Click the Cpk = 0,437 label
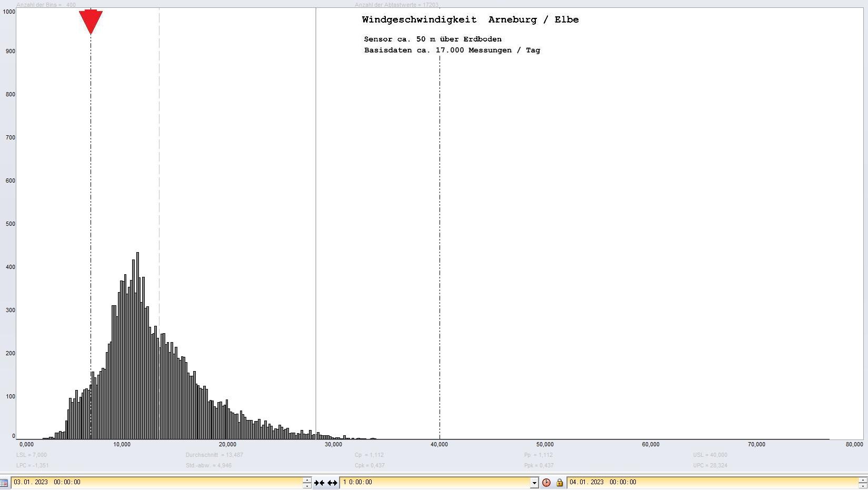Viewport: 868px width, 490px height. tap(370, 465)
